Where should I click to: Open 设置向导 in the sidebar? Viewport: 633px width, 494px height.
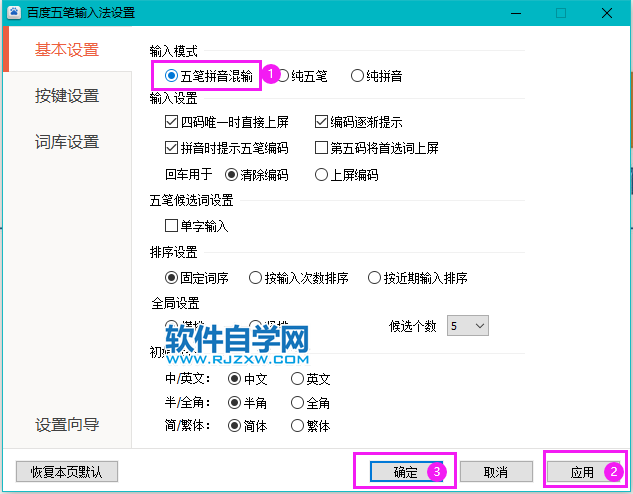point(67,424)
